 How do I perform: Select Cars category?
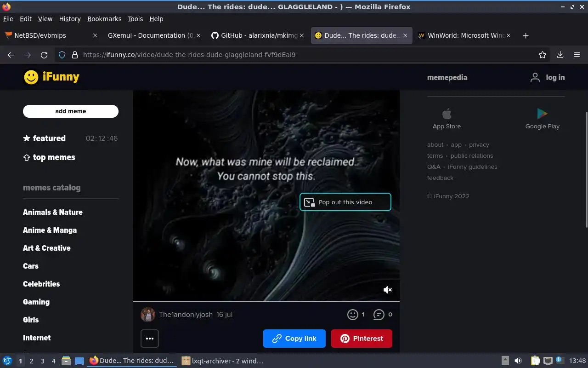[x=31, y=266]
